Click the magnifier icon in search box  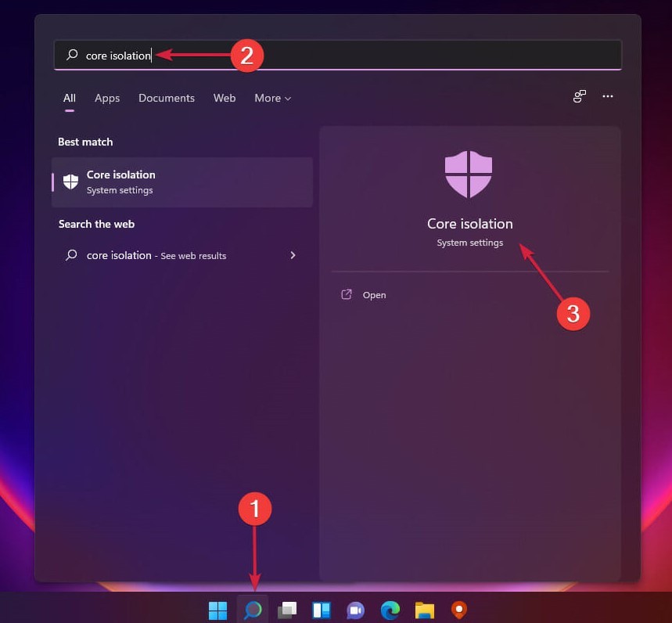point(72,55)
